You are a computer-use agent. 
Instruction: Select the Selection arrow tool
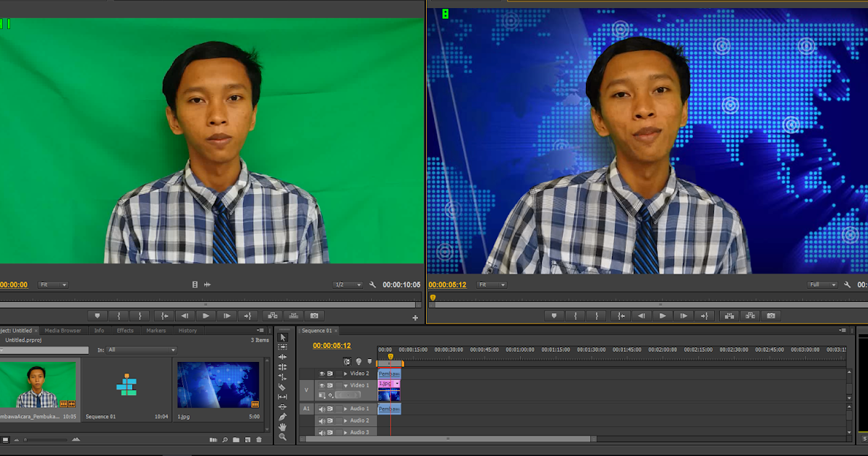point(283,337)
